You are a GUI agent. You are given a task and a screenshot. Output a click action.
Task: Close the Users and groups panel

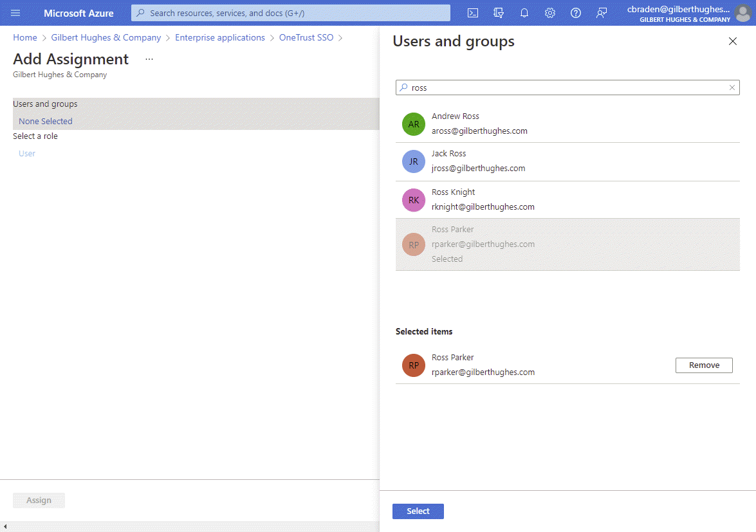(732, 41)
